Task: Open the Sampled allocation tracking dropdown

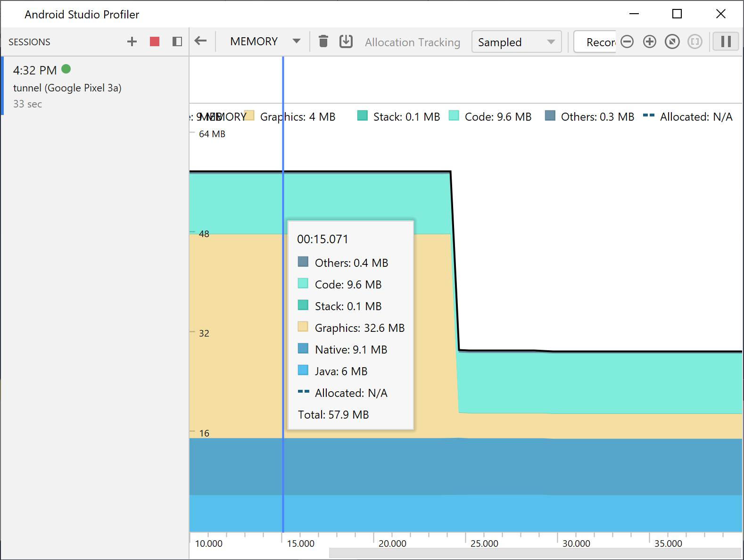Action: tap(516, 42)
